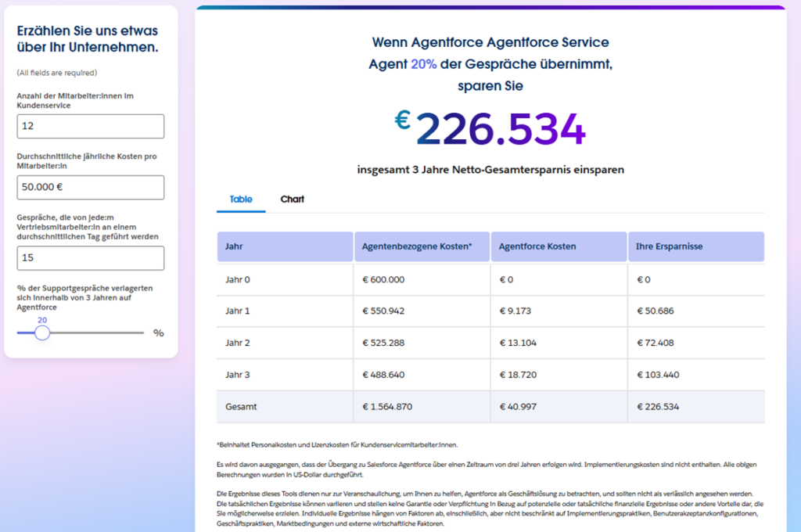Click the 'Jahr 3' Agentforce cost € 18.720
The height and width of the screenshot is (532, 801).
pyautogui.click(x=520, y=375)
